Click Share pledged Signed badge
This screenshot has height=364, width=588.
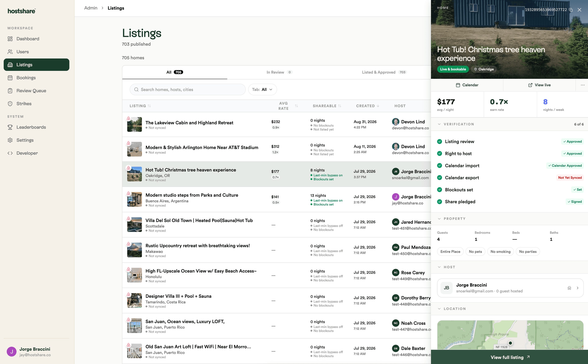pos(575,202)
